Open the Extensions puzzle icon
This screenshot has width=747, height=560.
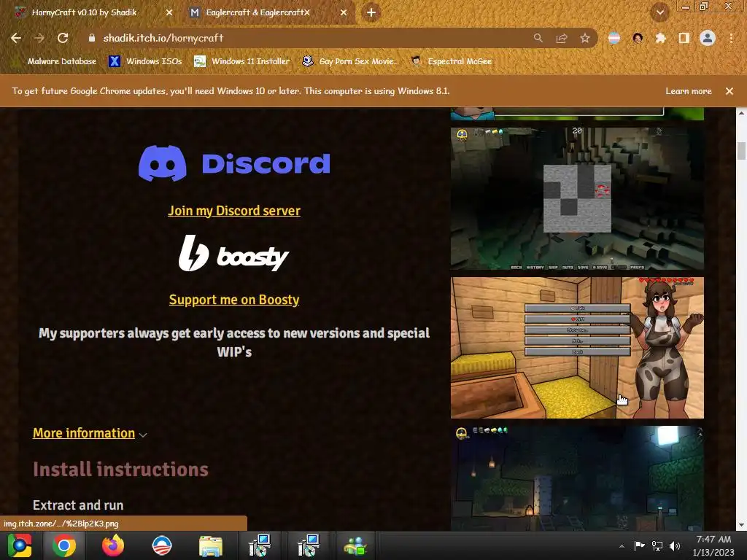coord(660,38)
